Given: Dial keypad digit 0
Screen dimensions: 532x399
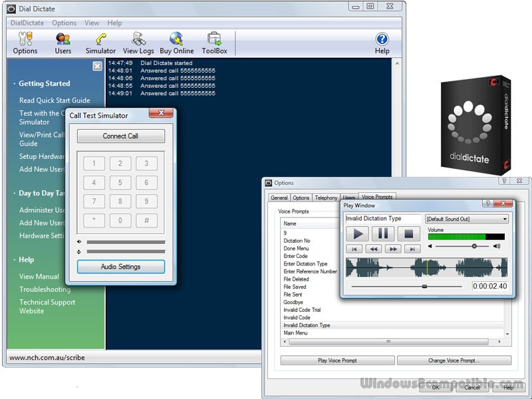Looking at the screenshot, I should 120,220.
